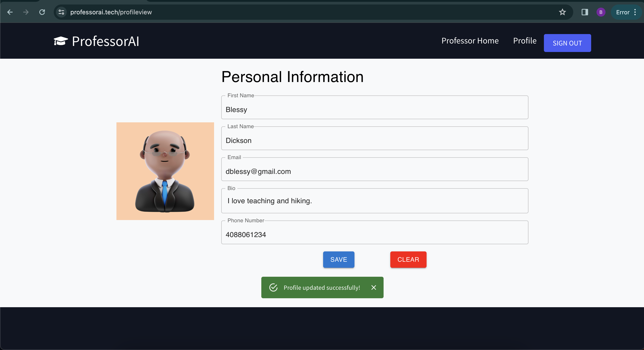Click the SIGN OUT button
Viewport: 644px width, 350px height.
tap(567, 43)
